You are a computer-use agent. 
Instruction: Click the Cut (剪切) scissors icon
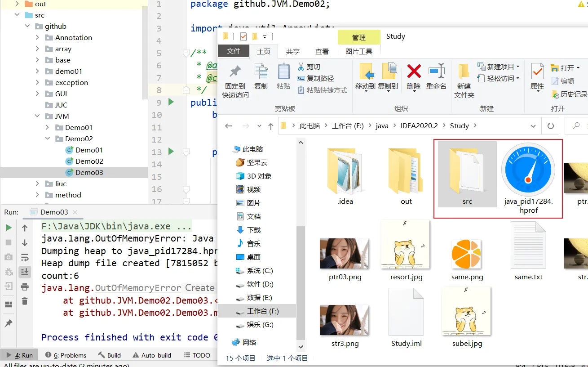coord(301,67)
